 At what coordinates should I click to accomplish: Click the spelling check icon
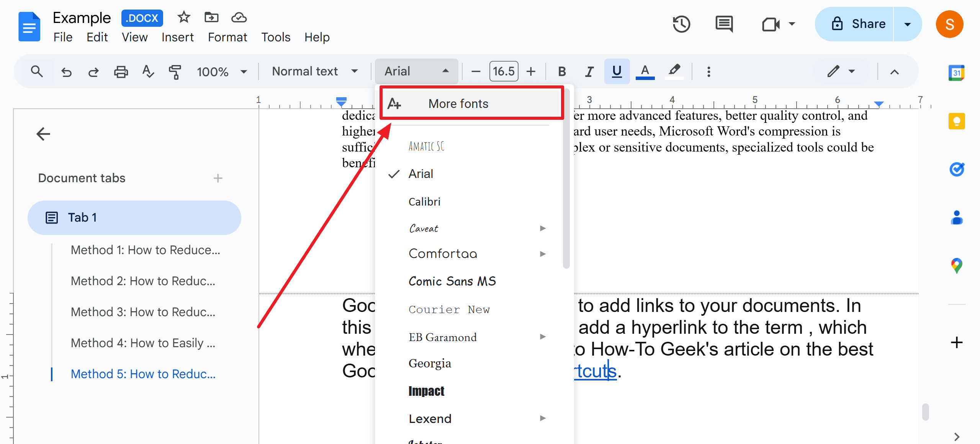[147, 71]
